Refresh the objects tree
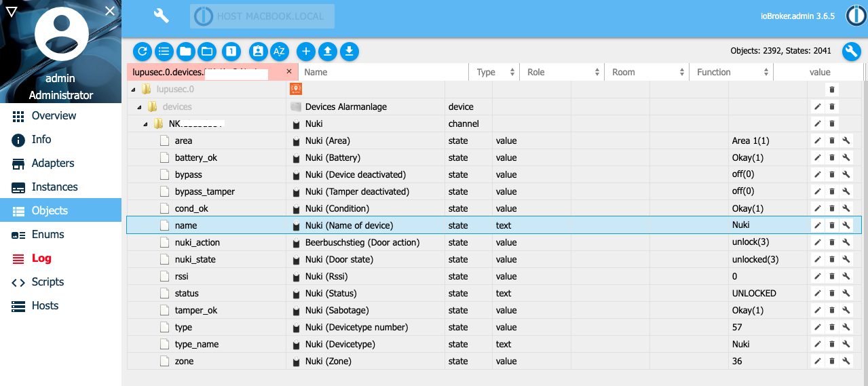The image size is (868, 386). 143,51
